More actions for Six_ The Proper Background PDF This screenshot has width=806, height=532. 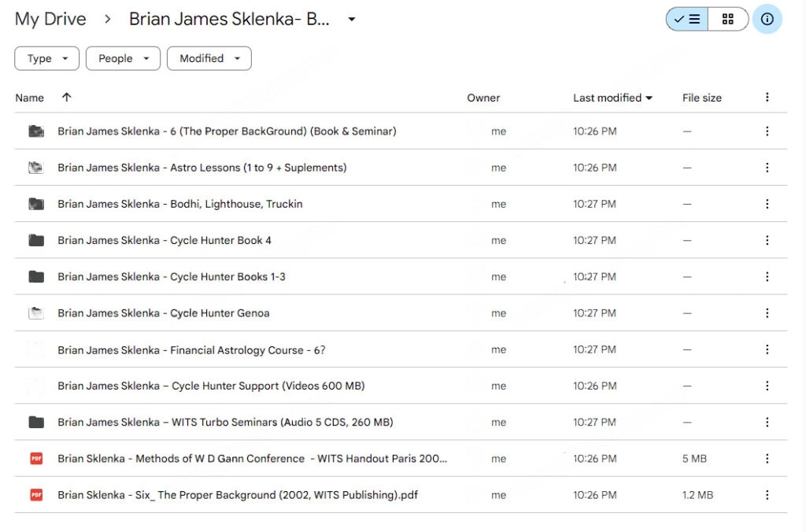[767, 495]
